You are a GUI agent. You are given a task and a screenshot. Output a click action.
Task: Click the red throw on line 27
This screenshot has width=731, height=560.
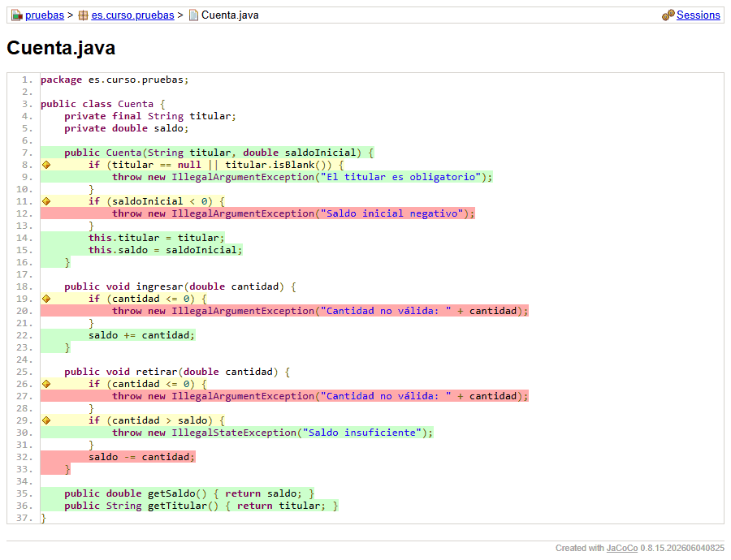[x=284, y=396]
